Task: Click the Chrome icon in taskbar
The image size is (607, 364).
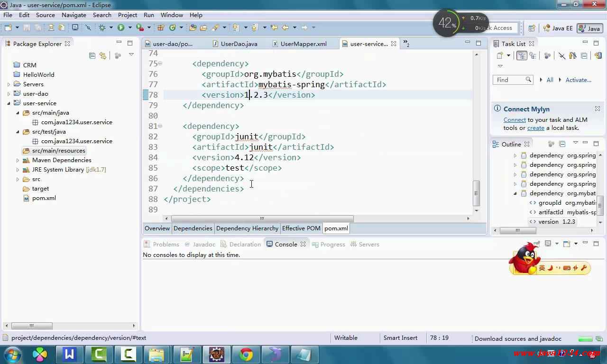Action: point(246,354)
